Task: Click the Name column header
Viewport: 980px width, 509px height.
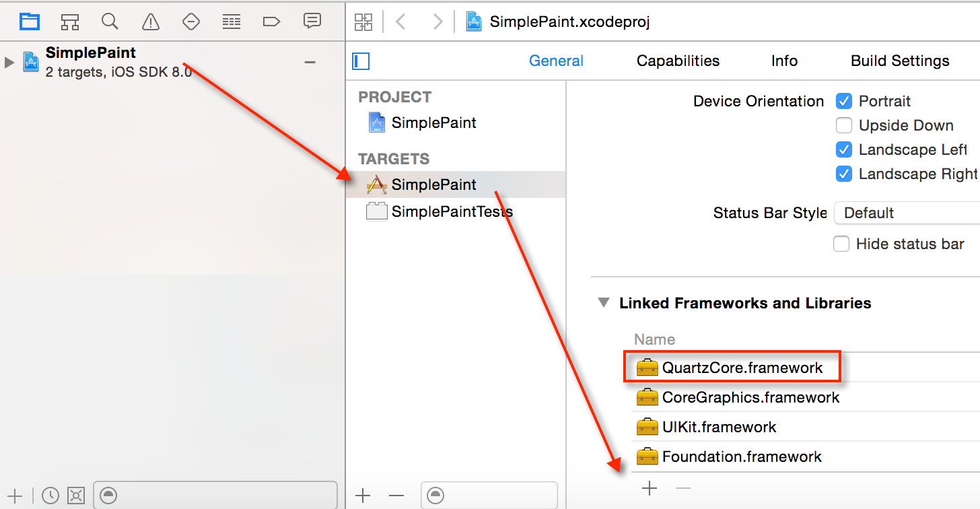Action: (654, 339)
